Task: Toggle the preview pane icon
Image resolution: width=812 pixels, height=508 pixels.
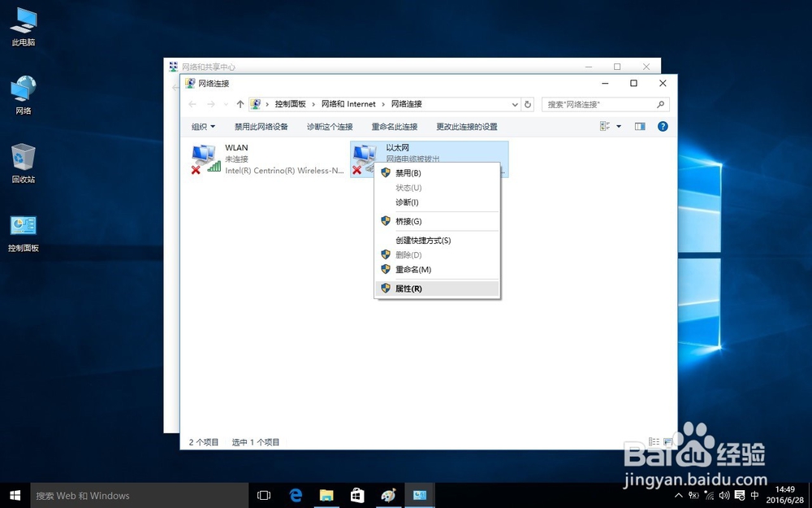Action: [x=641, y=126]
